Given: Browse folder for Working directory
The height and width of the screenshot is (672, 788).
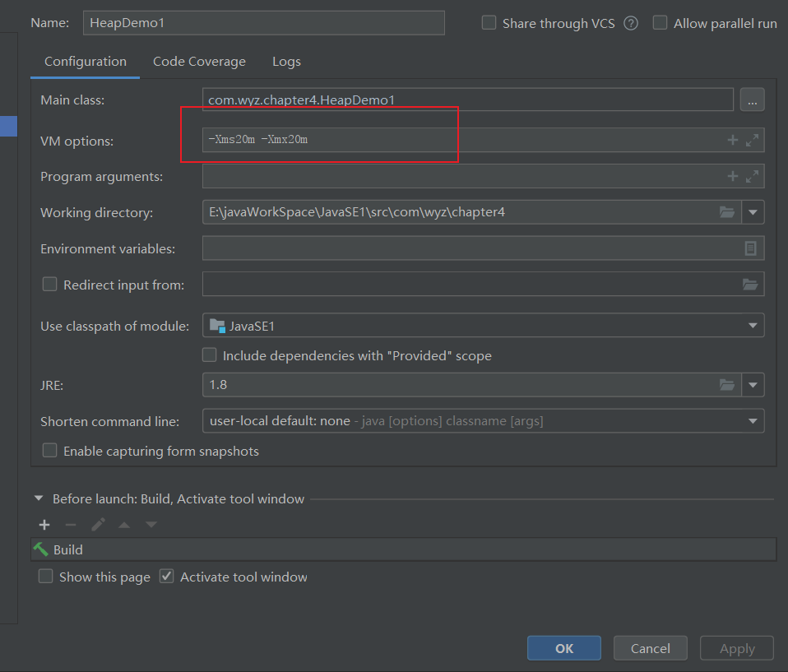Looking at the screenshot, I should point(726,212).
